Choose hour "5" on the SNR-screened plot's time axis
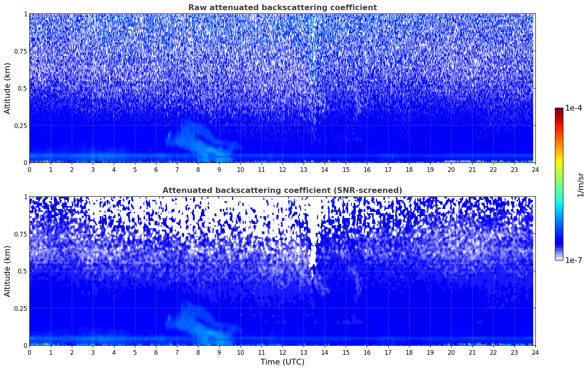The height and width of the screenshot is (370, 588). [x=135, y=352]
